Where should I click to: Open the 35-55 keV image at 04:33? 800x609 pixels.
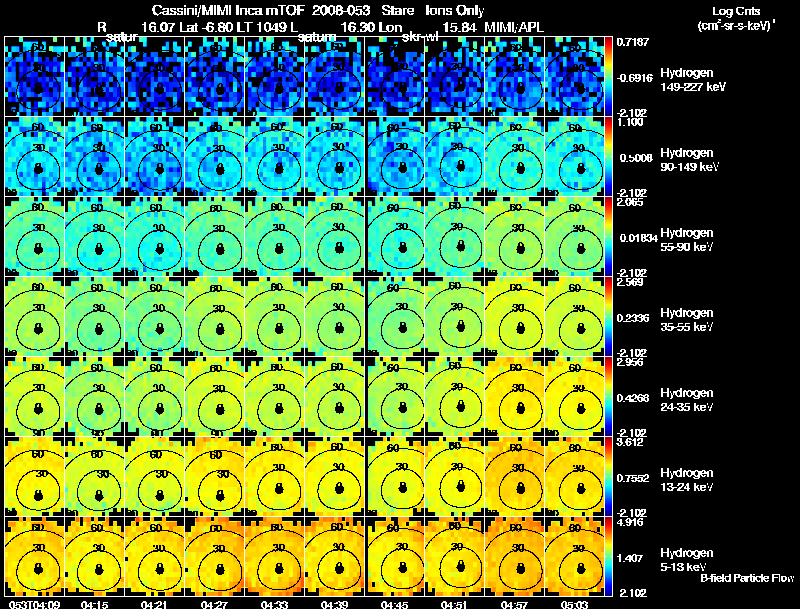click(x=274, y=316)
